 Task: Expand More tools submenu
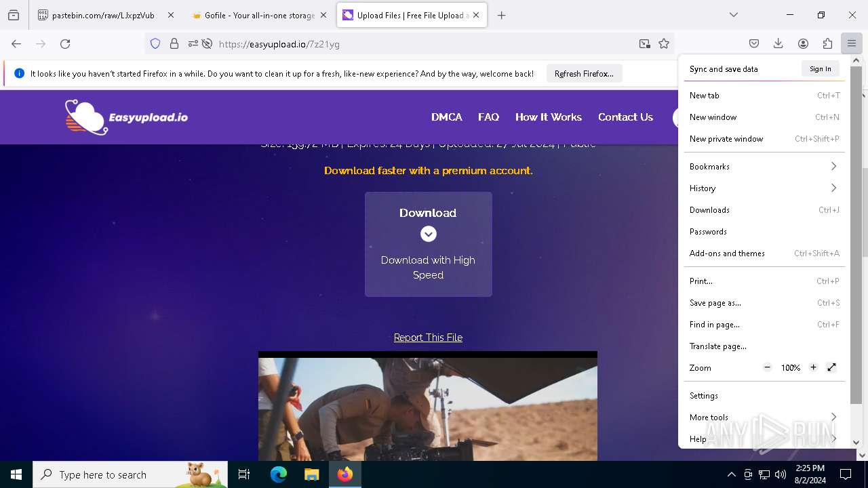[x=764, y=417]
